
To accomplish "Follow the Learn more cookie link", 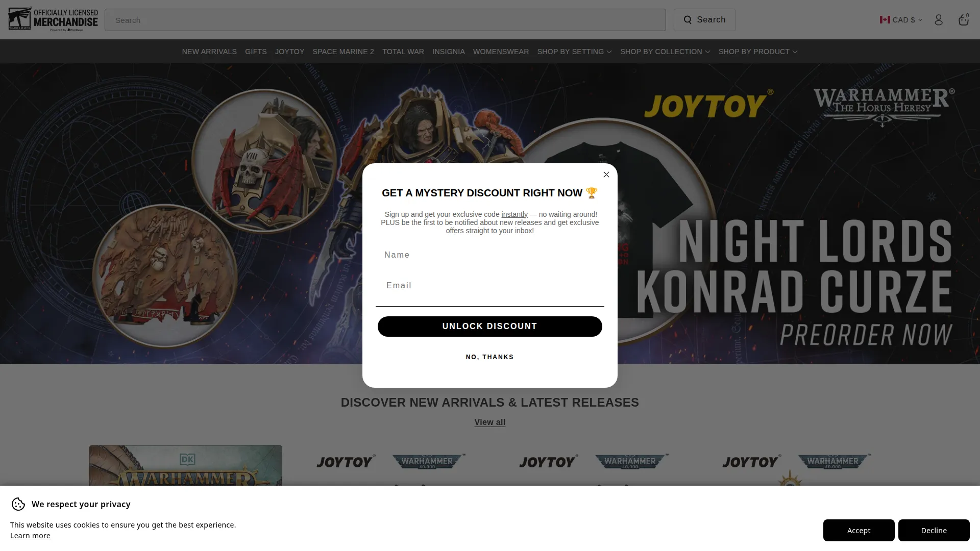I will point(30,536).
